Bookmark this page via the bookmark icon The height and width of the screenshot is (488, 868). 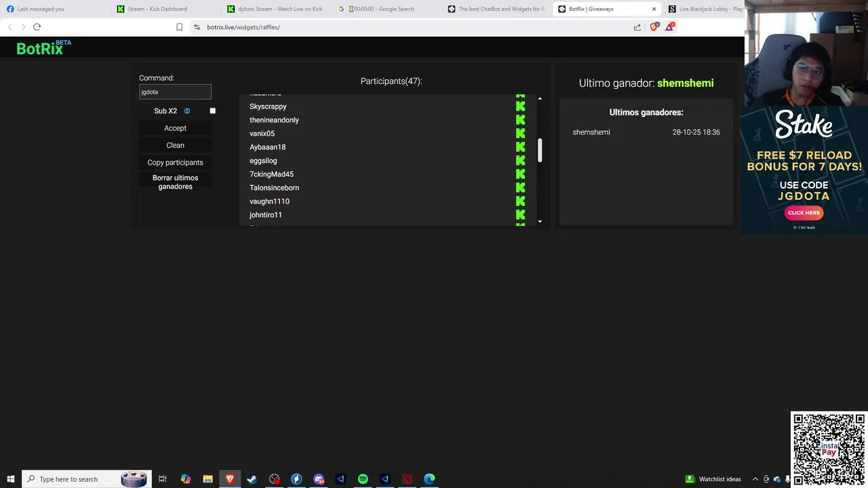coord(179,27)
